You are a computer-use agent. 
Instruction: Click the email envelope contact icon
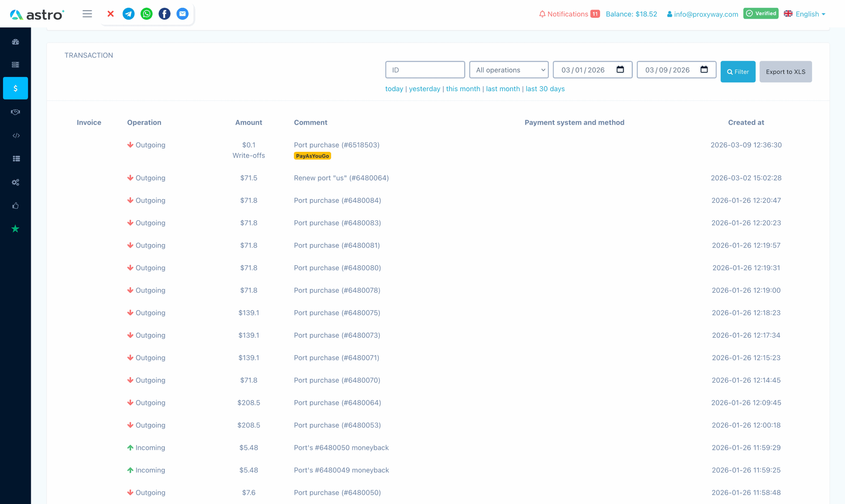(183, 14)
